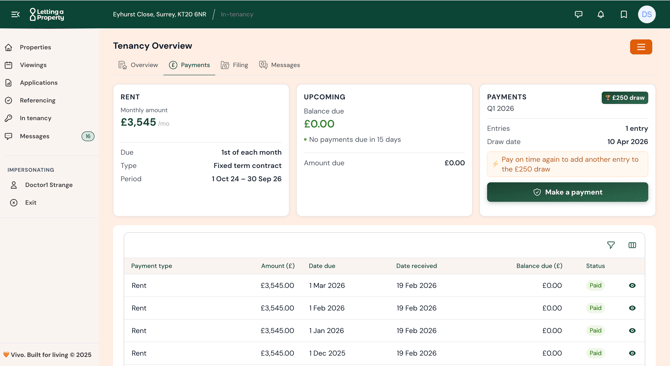Select the Payments tab
670x366 pixels.
coord(189,65)
